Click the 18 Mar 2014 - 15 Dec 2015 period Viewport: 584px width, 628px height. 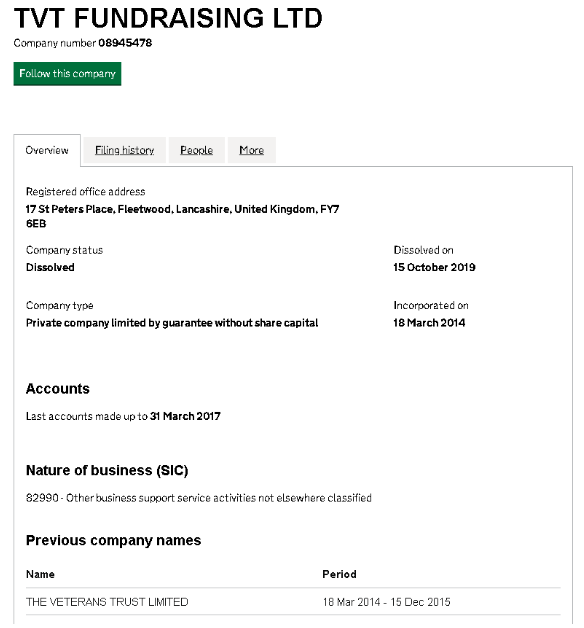[387, 602]
